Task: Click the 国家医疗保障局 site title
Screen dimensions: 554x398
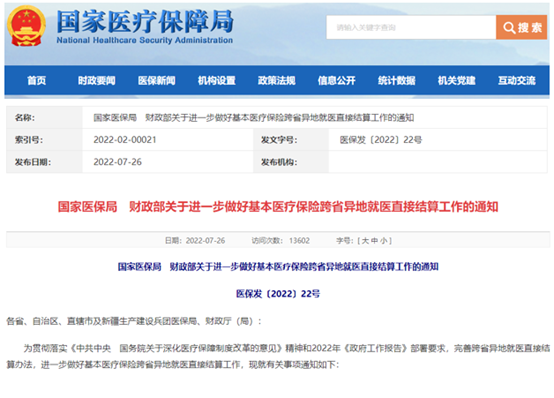Action: click(x=145, y=21)
